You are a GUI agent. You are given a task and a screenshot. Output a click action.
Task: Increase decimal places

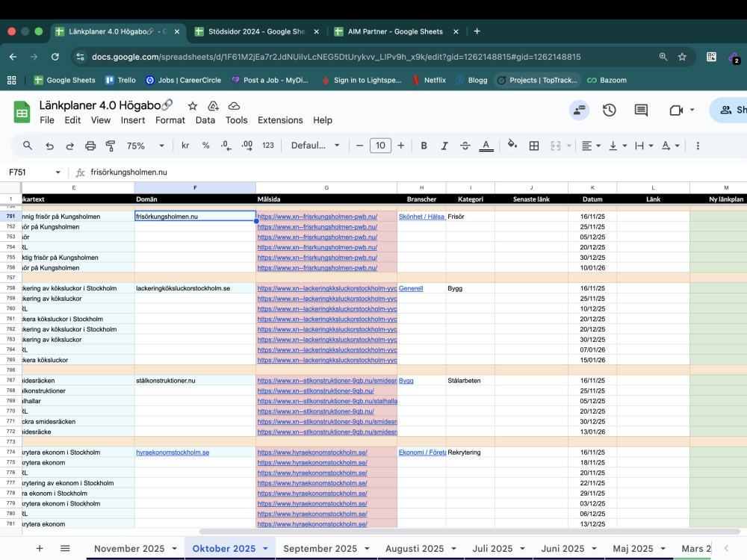[x=247, y=146]
